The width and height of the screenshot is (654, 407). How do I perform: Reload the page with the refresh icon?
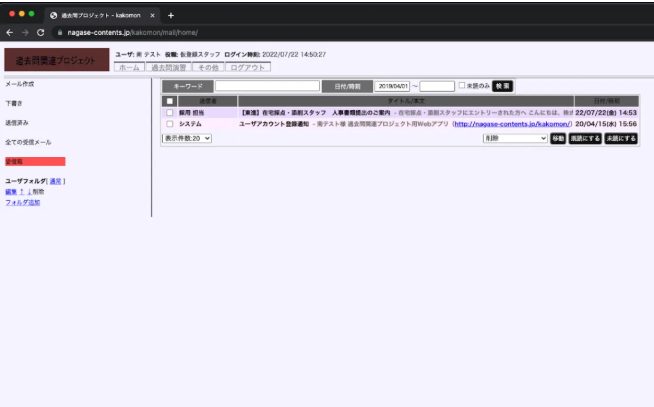click(40, 33)
